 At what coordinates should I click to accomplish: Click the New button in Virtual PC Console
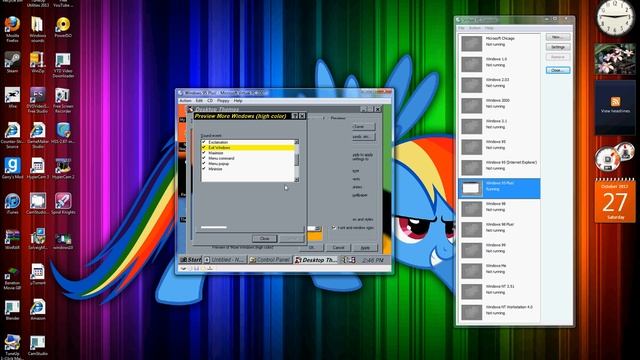pos(558,37)
